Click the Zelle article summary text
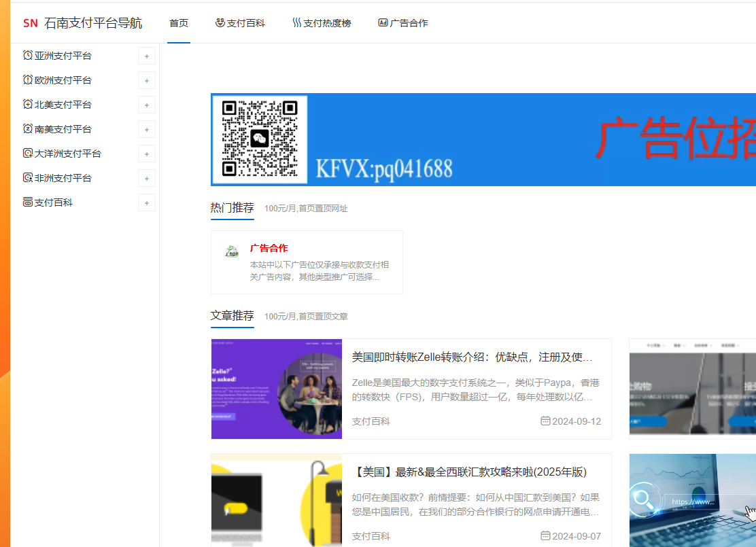 (475, 390)
